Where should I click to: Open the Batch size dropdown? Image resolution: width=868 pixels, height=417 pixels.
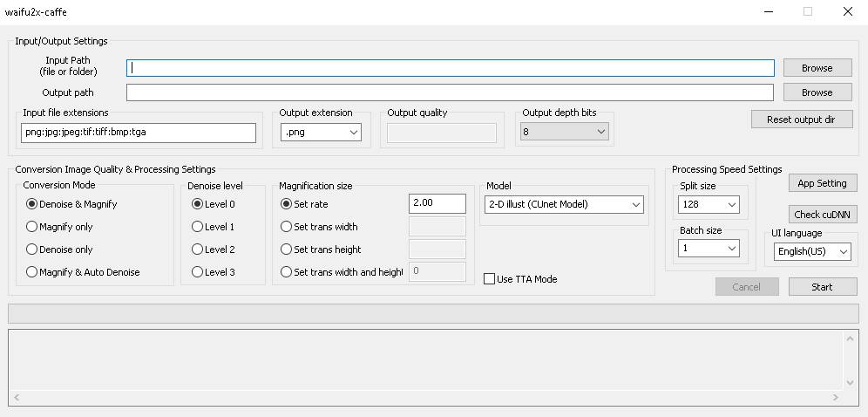pos(709,248)
